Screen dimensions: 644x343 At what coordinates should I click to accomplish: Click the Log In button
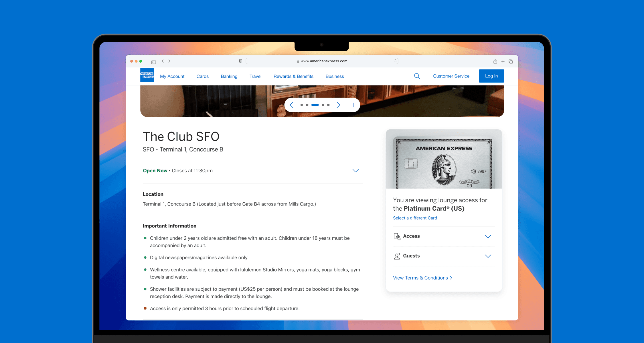pos(491,76)
